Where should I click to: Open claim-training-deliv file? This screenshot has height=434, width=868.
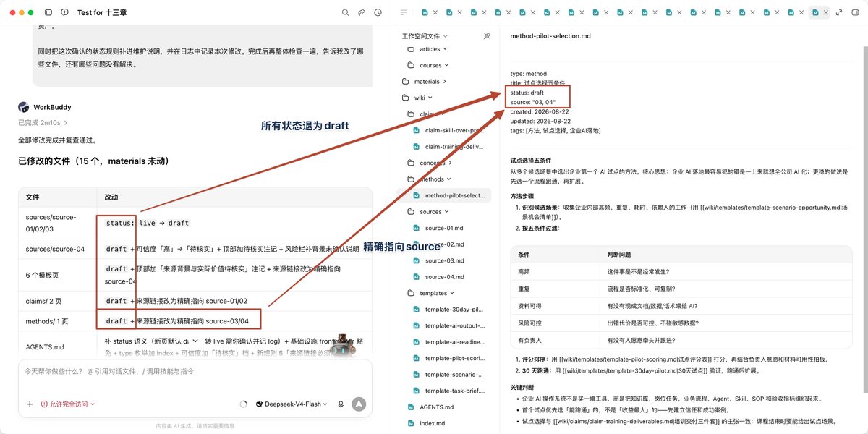click(x=448, y=147)
